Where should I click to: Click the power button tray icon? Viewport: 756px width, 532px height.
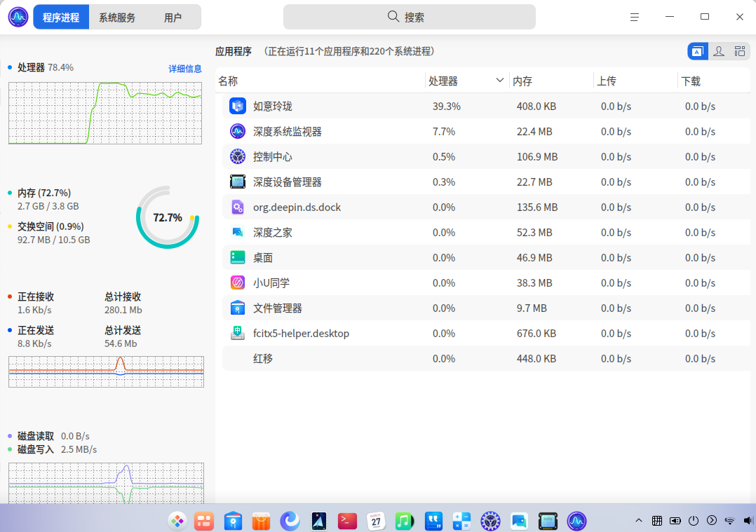(x=694, y=520)
